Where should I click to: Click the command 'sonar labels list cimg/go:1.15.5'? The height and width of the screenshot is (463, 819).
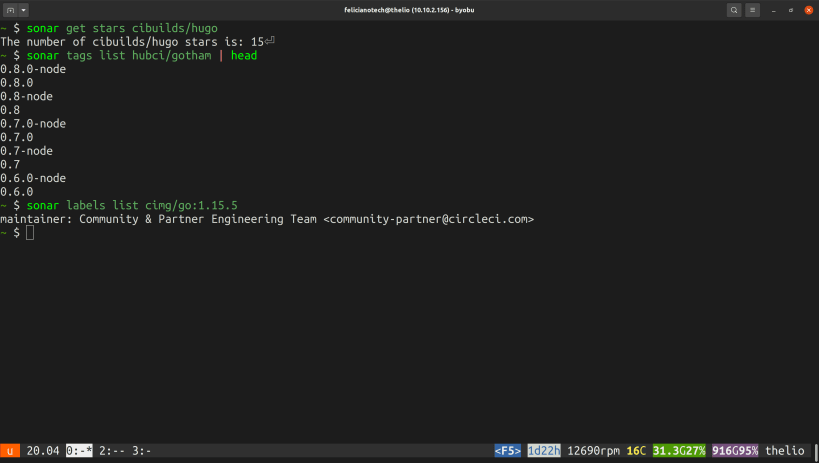click(132, 205)
